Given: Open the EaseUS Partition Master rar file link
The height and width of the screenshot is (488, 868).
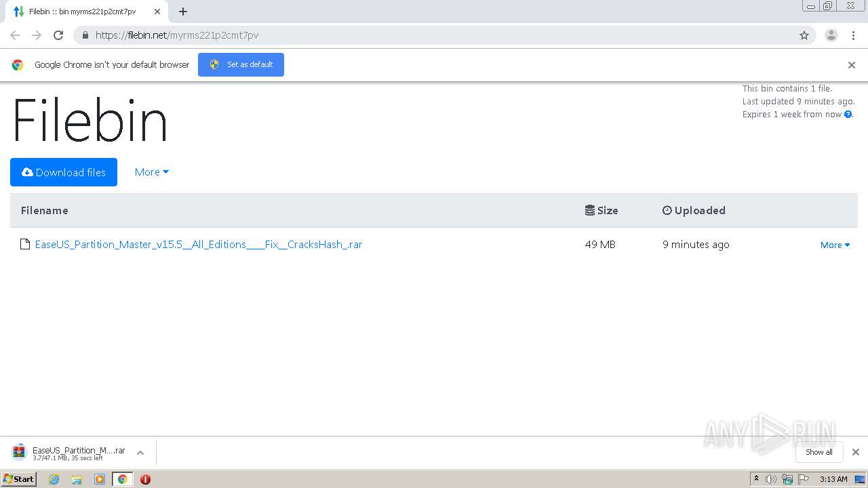Looking at the screenshot, I should click(x=199, y=244).
